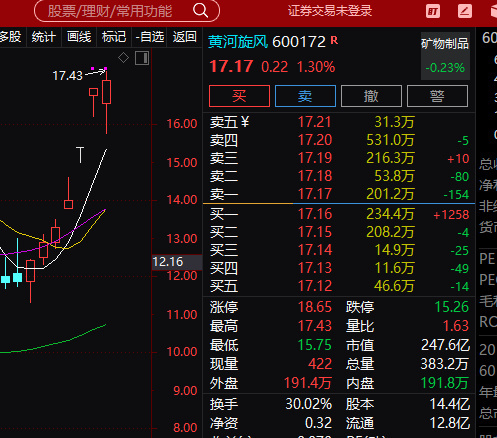Click the red 买 buy button
This screenshot has width=497, height=438.
[x=239, y=96]
